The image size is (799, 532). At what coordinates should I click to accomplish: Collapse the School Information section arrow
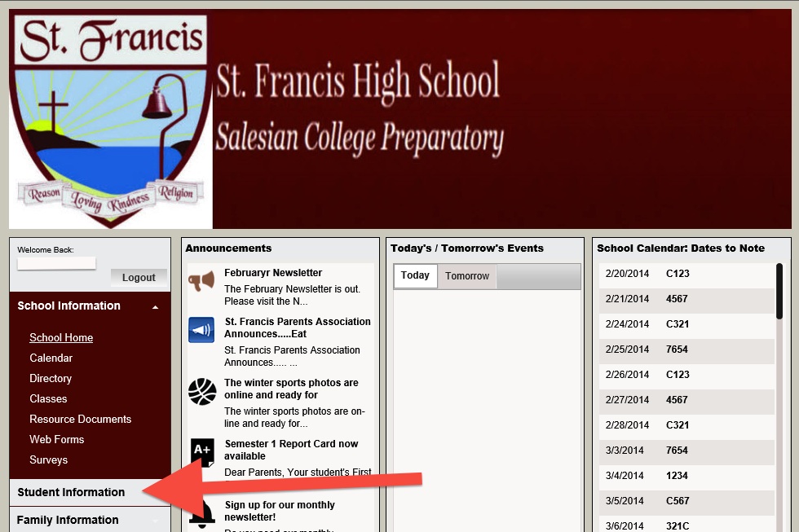tap(156, 307)
